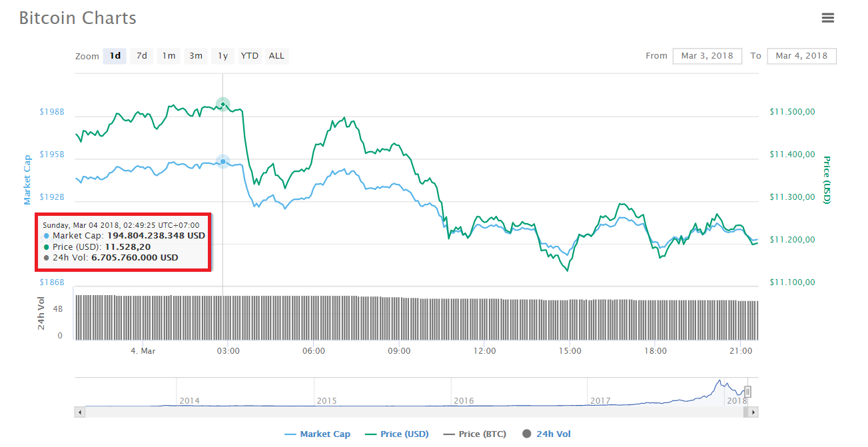Click the To date field showing Mar 4, 2018
868x447 pixels.
click(801, 56)
